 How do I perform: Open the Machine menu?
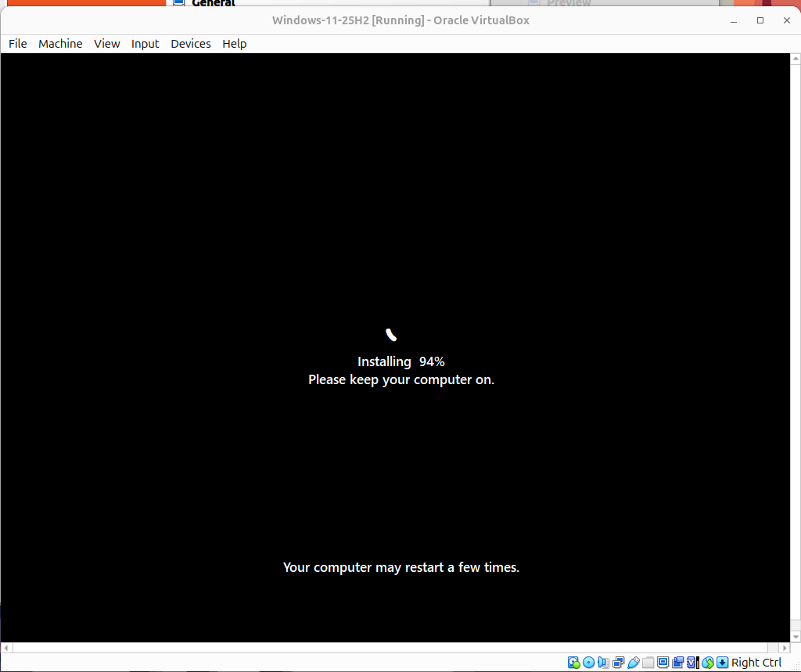tap(60, 44)
